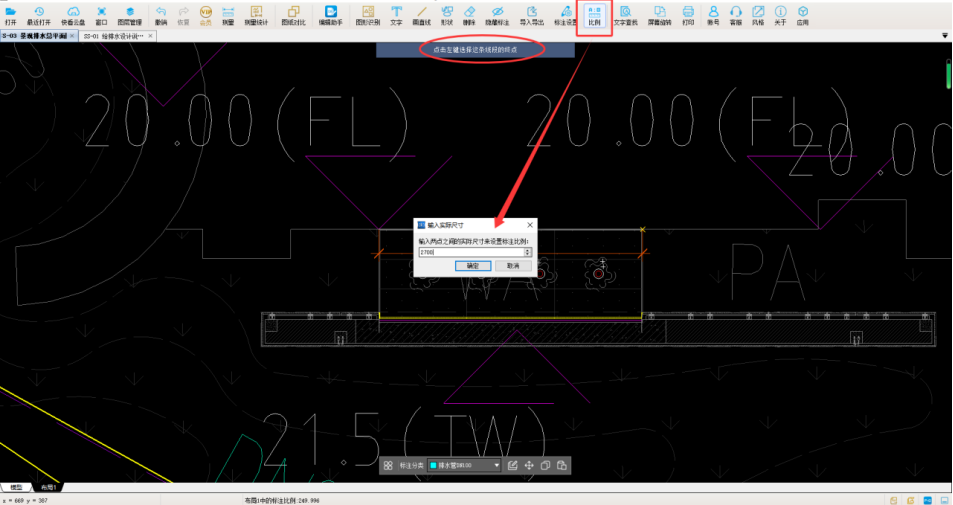
Task: Click the annotation color swatch in bottom toolbar
Action: tap(433, 465)
